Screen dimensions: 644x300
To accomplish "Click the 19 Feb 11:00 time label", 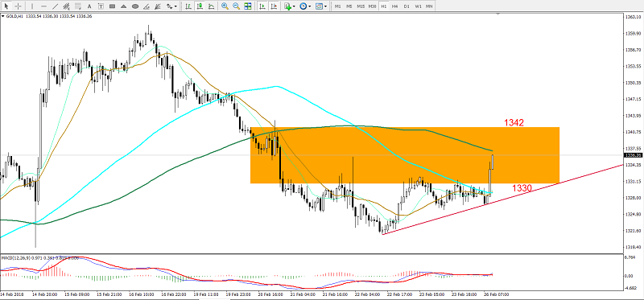I will [207, 294].
